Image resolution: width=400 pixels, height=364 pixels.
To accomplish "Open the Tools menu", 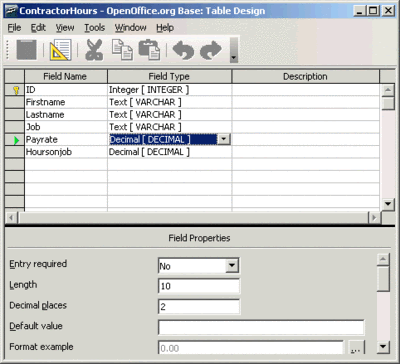I will pyautogui.click(x=94, y=28).
